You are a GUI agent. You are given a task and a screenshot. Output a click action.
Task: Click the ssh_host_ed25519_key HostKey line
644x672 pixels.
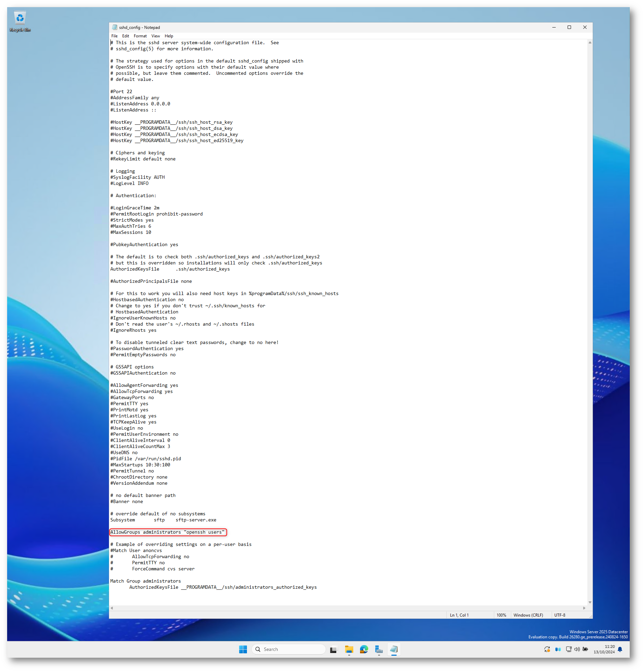(x=177, y=141)
